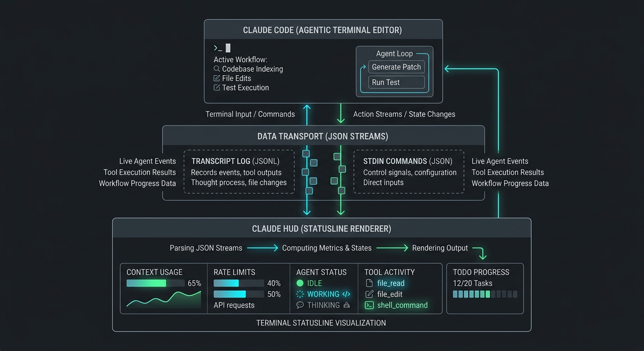The image size is (644, 351).
Task: Click the 50% rate limit bar
Action: click(x=239, y=294)
